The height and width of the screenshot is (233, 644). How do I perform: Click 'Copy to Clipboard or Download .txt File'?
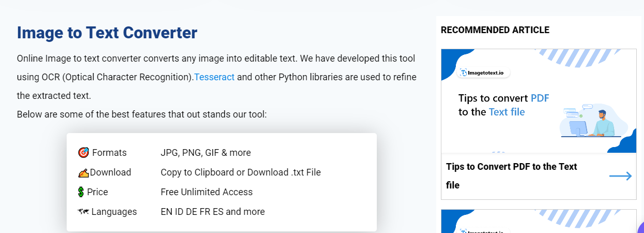tap(241, 172)
